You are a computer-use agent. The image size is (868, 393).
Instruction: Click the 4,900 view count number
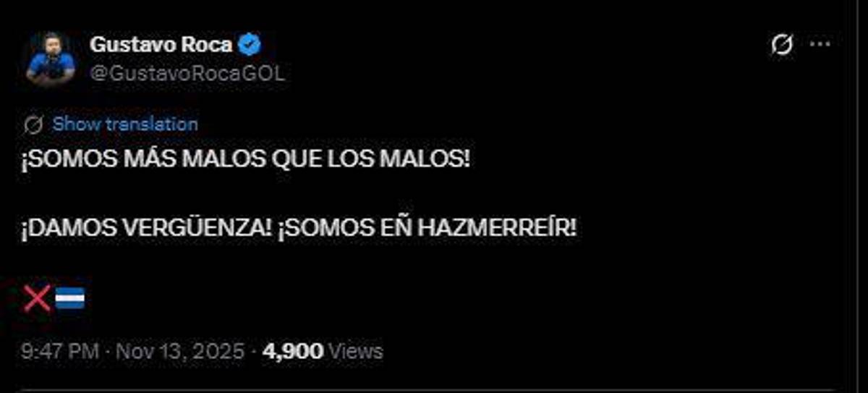coord(293,352)
